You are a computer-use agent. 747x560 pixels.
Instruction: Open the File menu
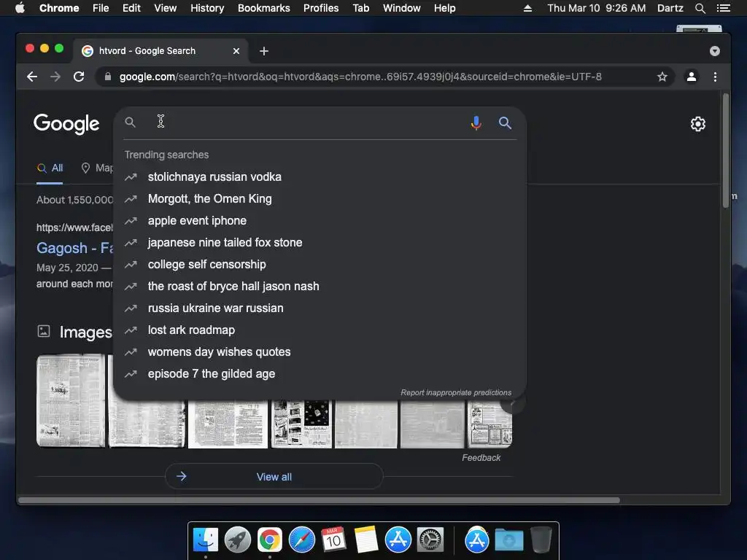click(x=101, y=8)
